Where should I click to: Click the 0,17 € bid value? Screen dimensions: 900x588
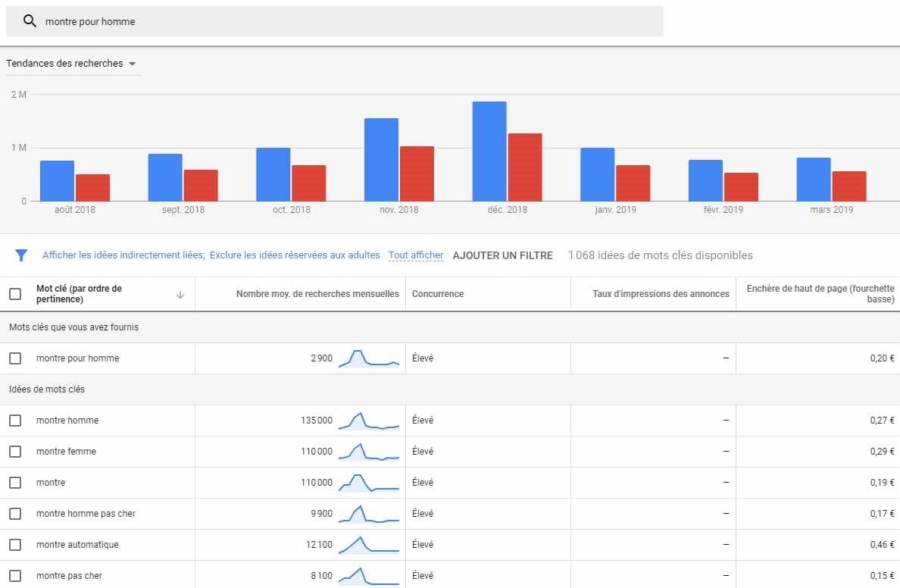point(883,513)
